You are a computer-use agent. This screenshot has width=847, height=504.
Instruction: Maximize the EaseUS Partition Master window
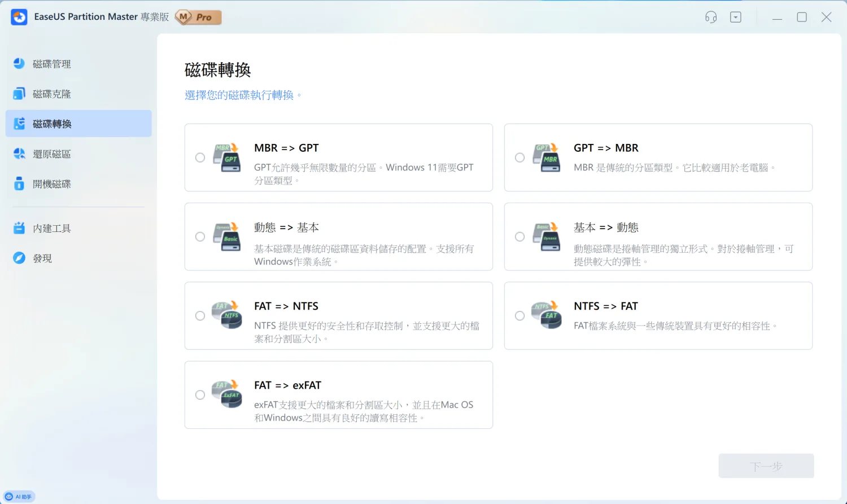pos(802,17)
